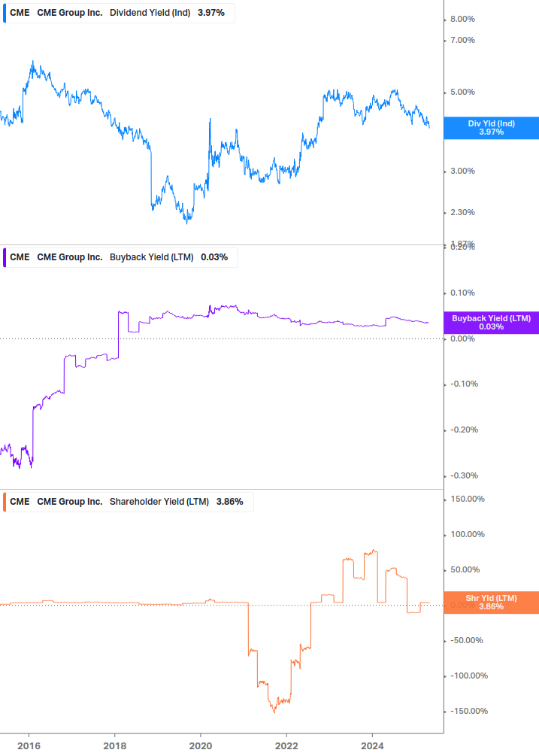Click the CME Buyback Yield (LTM) legend label

coord(120,257)
